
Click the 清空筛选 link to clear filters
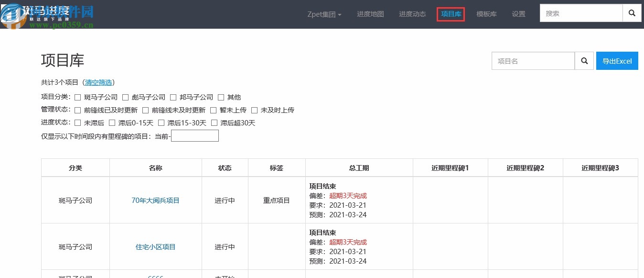click(99, 82)
